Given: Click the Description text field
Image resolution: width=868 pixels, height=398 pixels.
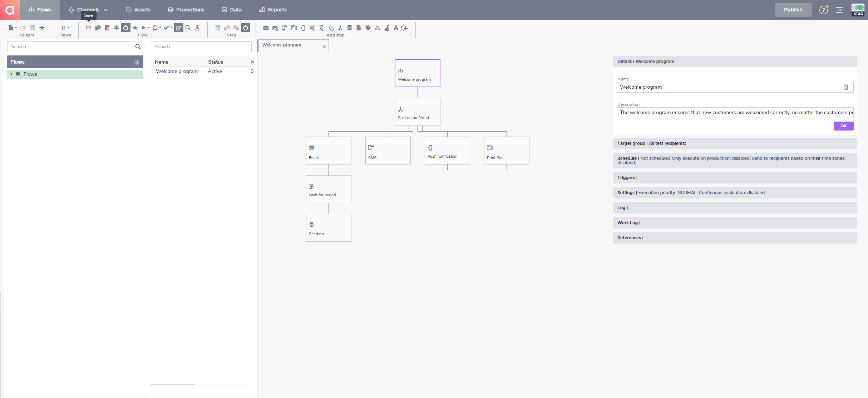Looking at the screenshot, I should pos(734,113).
